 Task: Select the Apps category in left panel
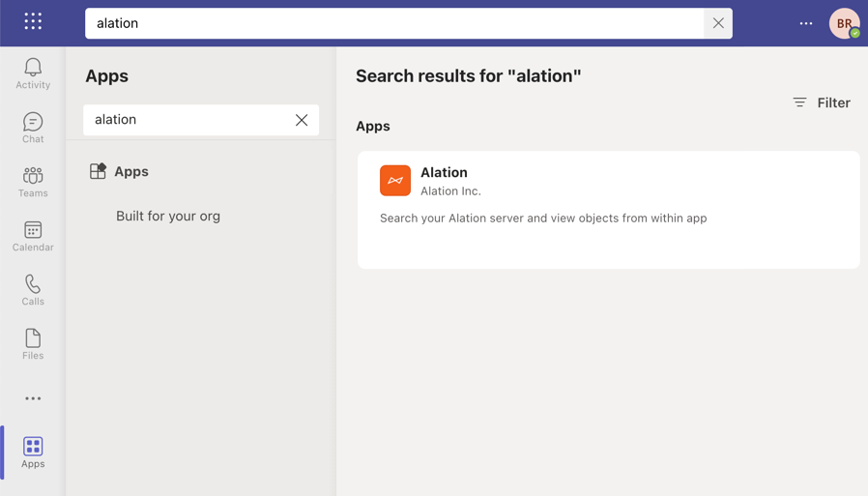(119, 171)
